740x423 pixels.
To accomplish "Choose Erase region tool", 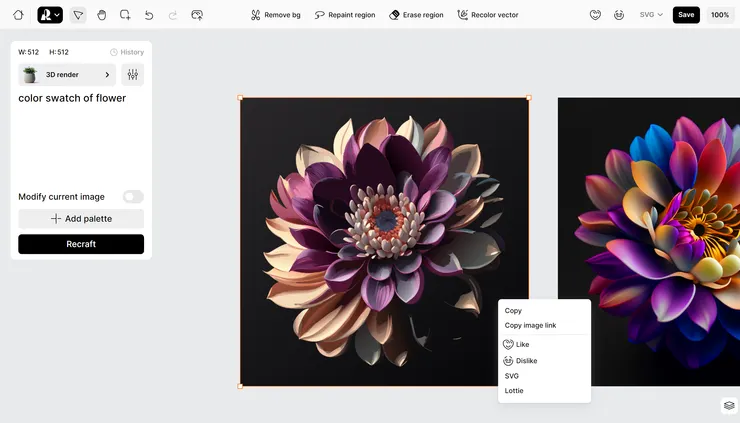I will 416,15.
